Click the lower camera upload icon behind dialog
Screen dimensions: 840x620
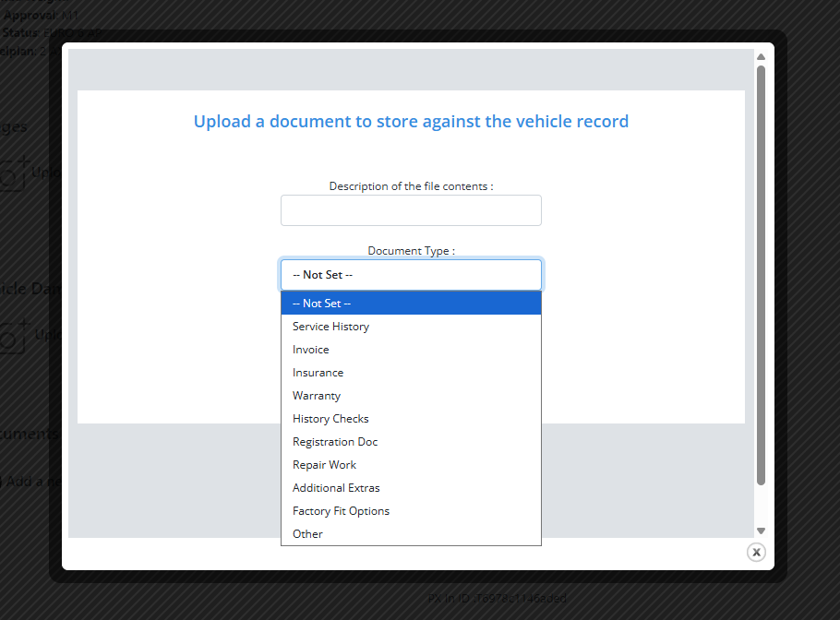tap(13, 336)
